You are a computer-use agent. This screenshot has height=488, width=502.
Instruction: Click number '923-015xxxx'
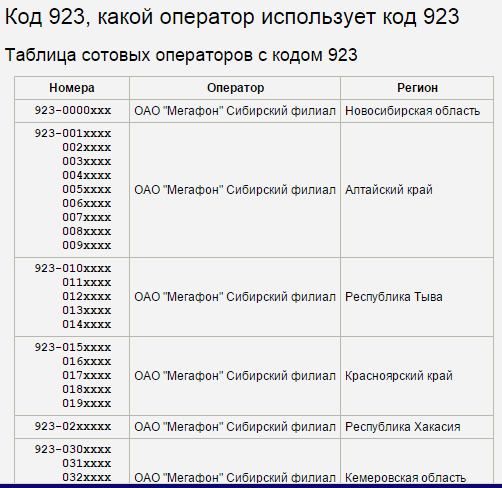tap(73, 347)
